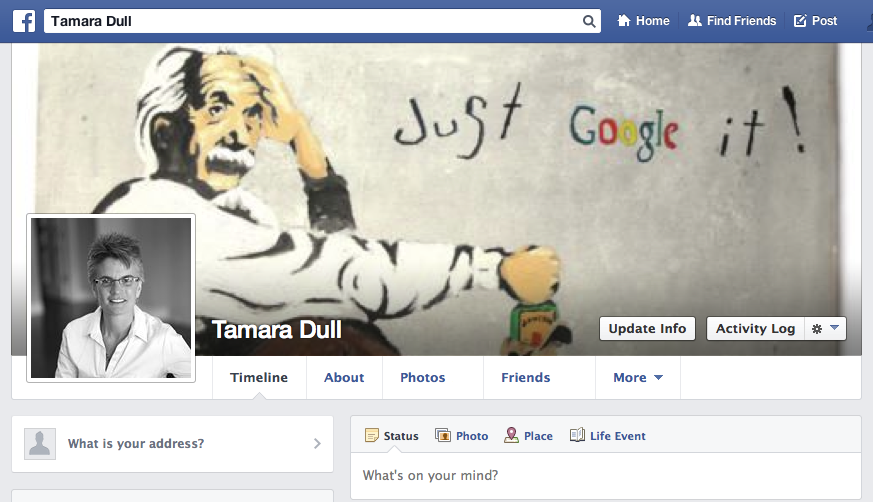
Task: Click the 'What's on your mind?' field
Action: (x=605, y=475)
